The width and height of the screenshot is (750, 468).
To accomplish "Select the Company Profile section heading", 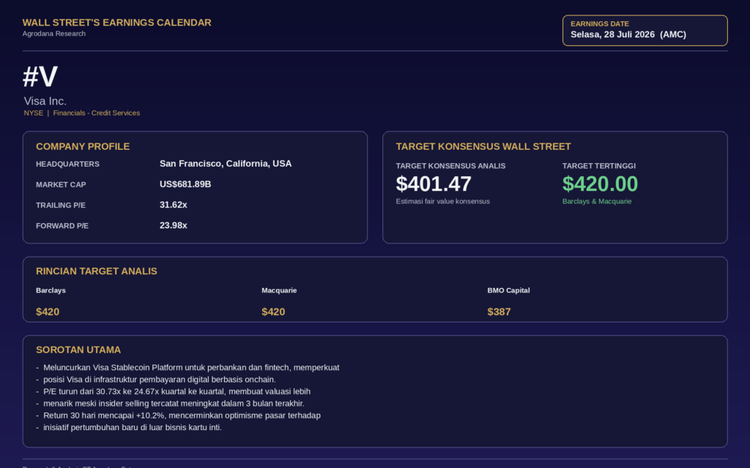I will (83, 146).
